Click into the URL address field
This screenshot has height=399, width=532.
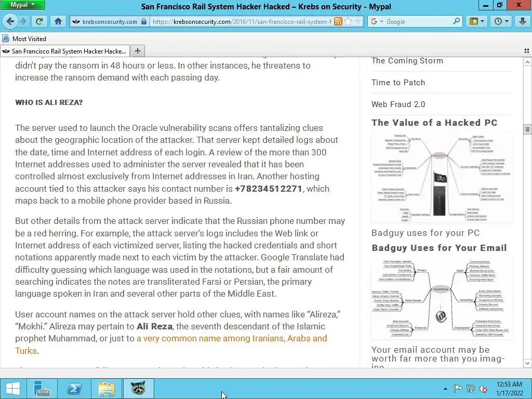[242, 21]
